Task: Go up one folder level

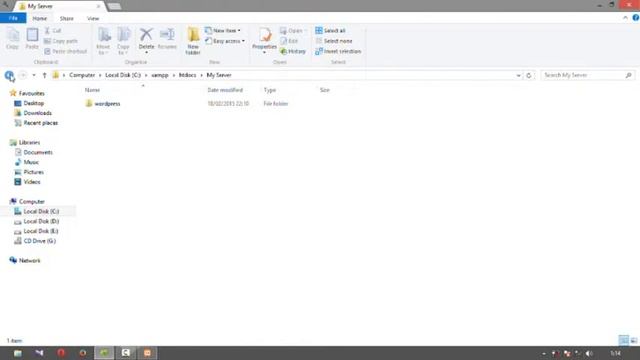Action: [44, 75]
